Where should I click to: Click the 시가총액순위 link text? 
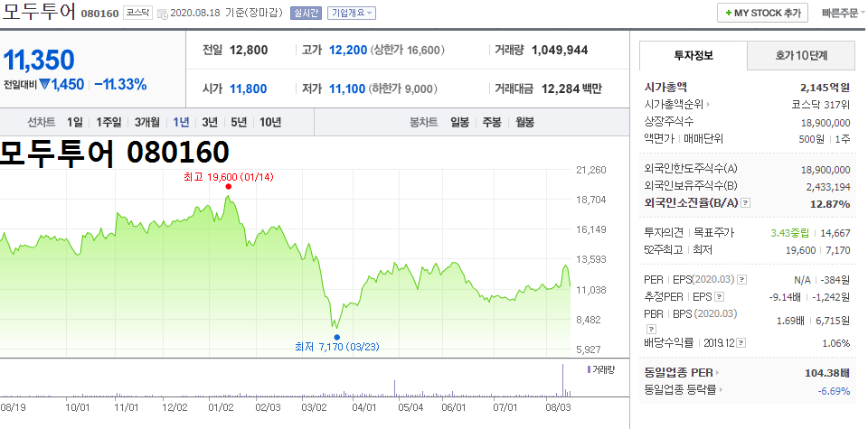pos(674,104)
